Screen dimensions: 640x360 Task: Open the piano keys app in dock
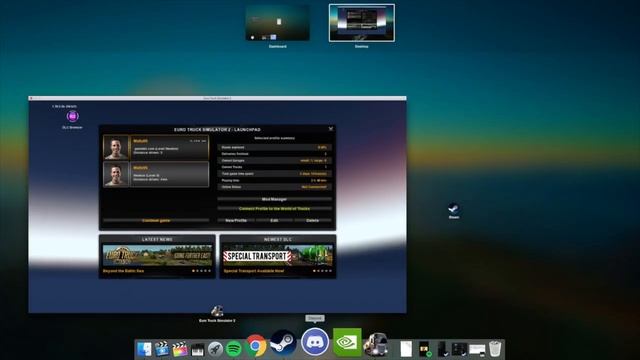coord(198,350)
